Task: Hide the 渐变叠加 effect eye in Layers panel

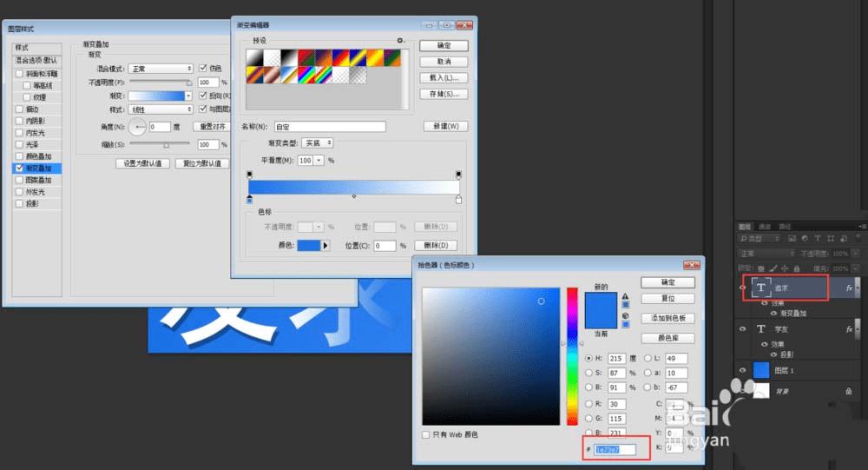Action: click(x=773, y=313)
